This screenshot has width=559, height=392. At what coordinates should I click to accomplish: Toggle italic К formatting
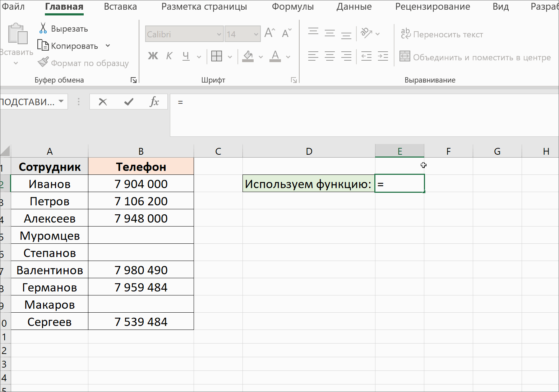pyautogui.click(x=169, y=56)
